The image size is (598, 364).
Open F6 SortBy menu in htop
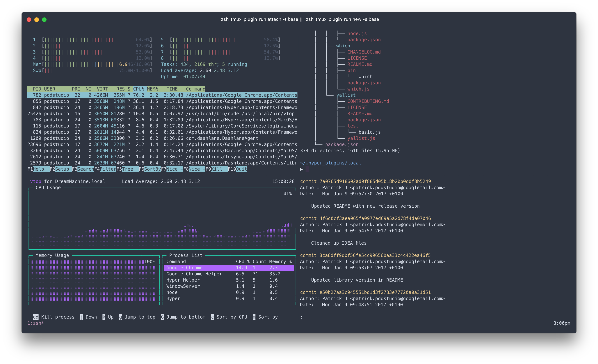152,169
